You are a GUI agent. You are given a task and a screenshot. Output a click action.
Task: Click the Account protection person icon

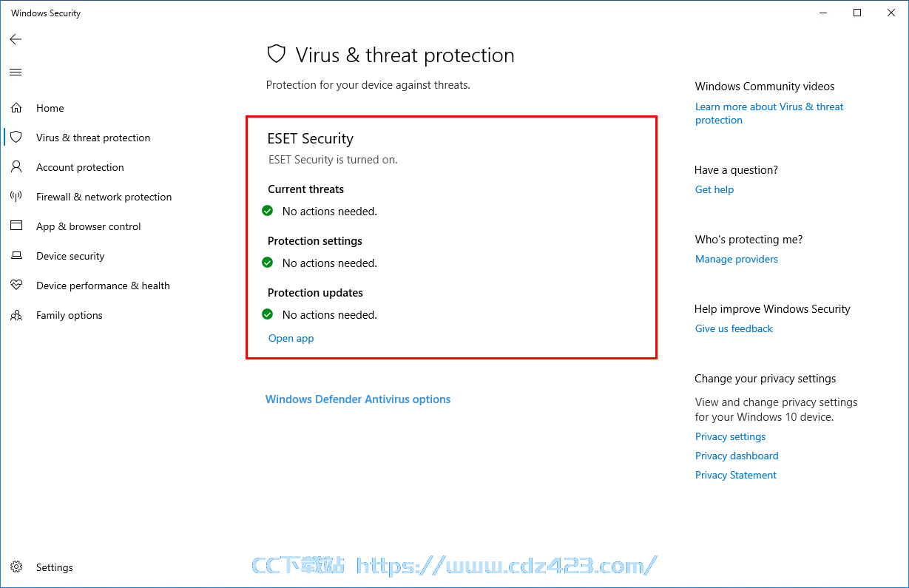tap(16, 166)
